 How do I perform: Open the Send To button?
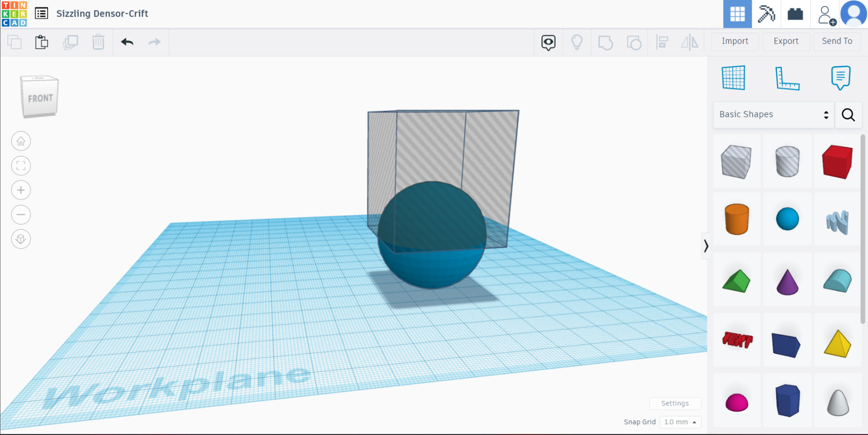click(x=837, y=41)
